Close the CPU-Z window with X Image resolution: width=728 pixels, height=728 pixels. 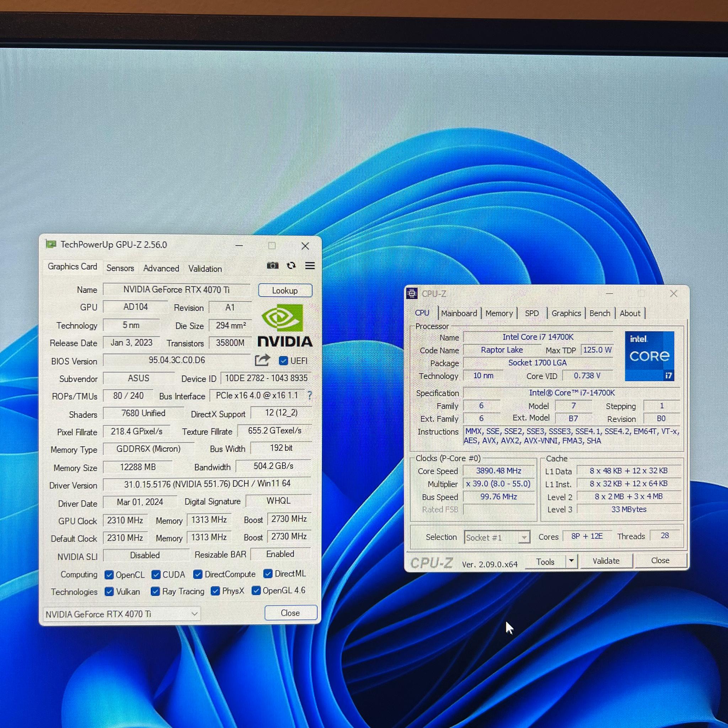pyautogui.click(x=674, y=294)
